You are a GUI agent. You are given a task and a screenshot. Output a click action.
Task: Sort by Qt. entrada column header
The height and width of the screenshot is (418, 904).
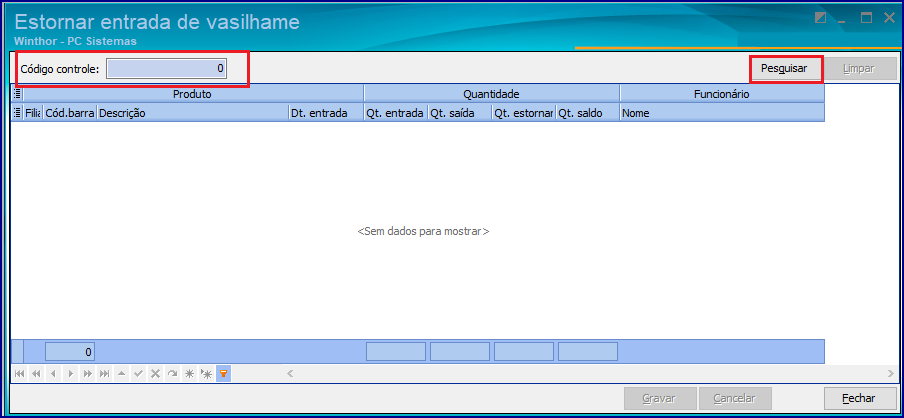(x=396, y=113)
